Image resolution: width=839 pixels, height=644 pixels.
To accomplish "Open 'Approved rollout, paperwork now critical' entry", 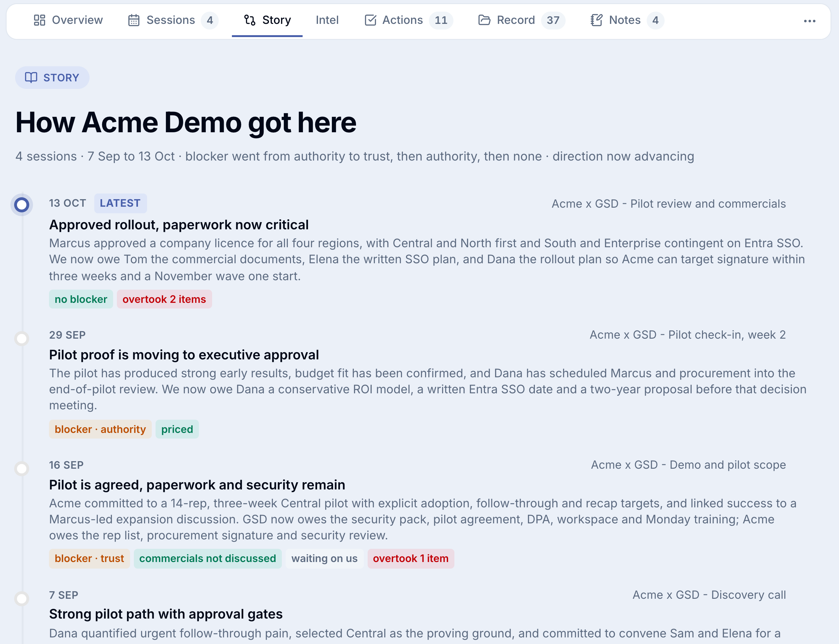I will pos(179,225).
